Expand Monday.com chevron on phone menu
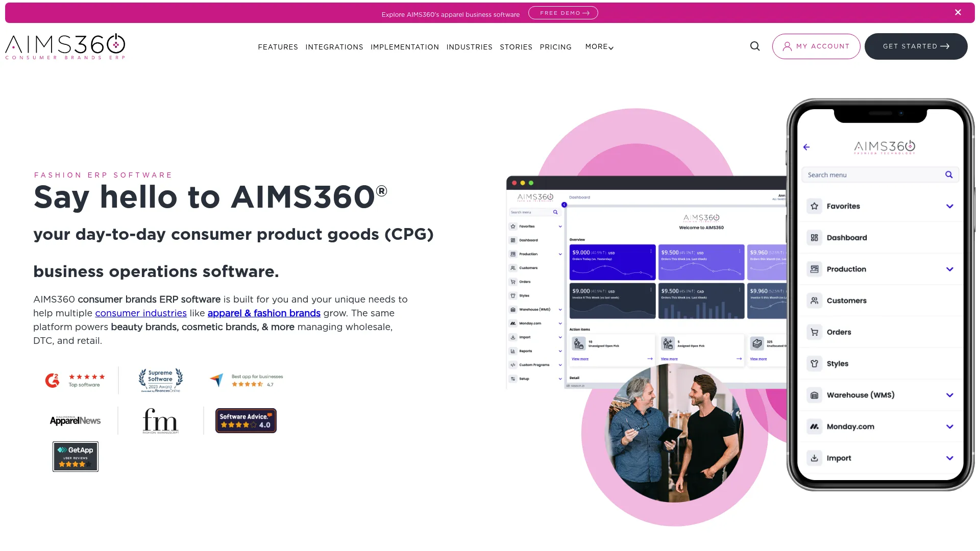This screenshot has width=980, height=551. (x=950, y=427)
